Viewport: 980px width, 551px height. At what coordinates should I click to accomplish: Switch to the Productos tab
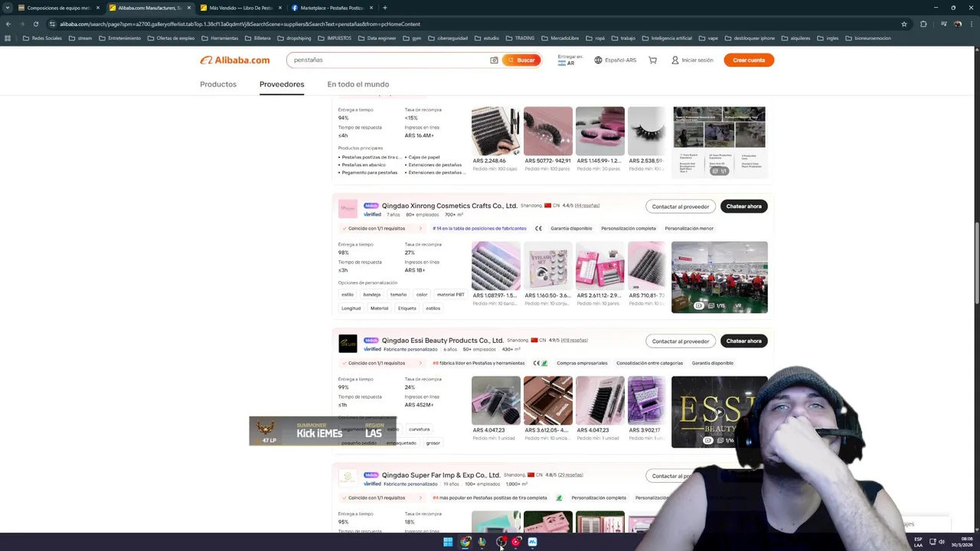(x=218, y=84)
